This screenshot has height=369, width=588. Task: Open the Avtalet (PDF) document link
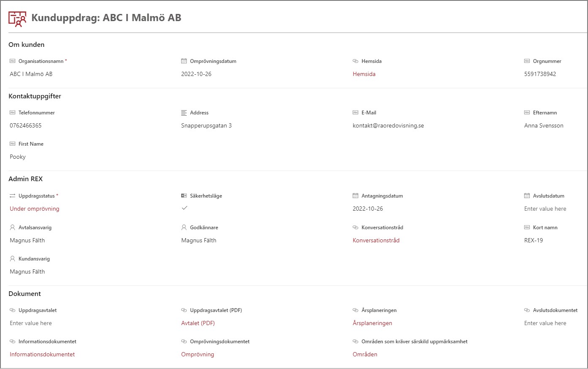coord(198,323)
